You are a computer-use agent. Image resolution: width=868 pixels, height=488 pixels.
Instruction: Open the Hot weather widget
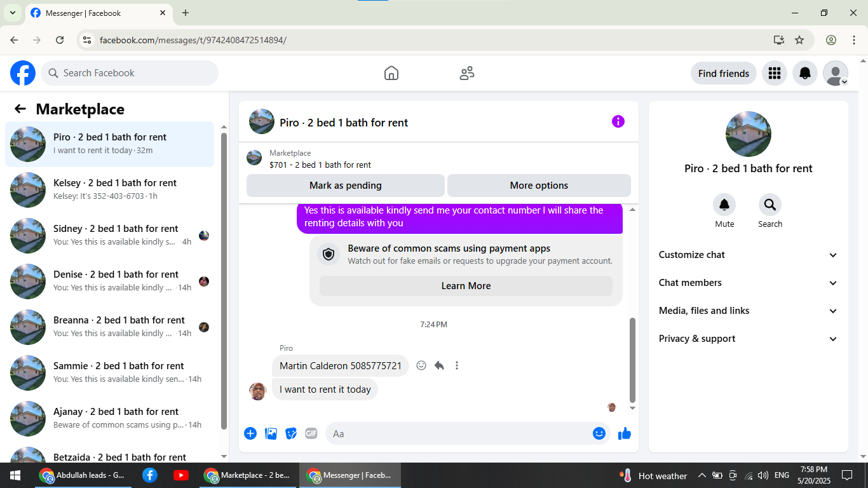[x=654, y=475]
